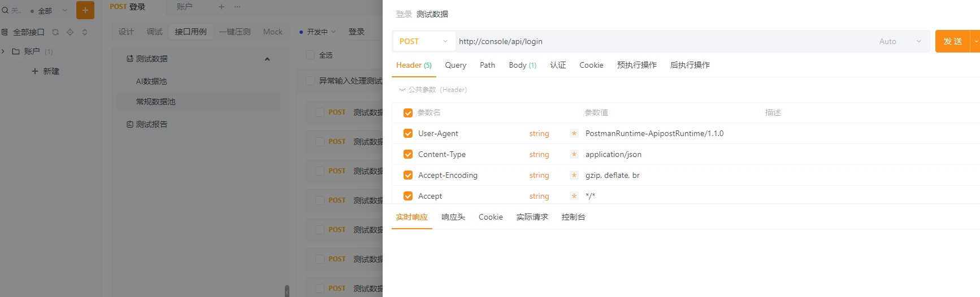Open the 实际请求 tab
The image size is (980, 297).
tap(532, 217)
